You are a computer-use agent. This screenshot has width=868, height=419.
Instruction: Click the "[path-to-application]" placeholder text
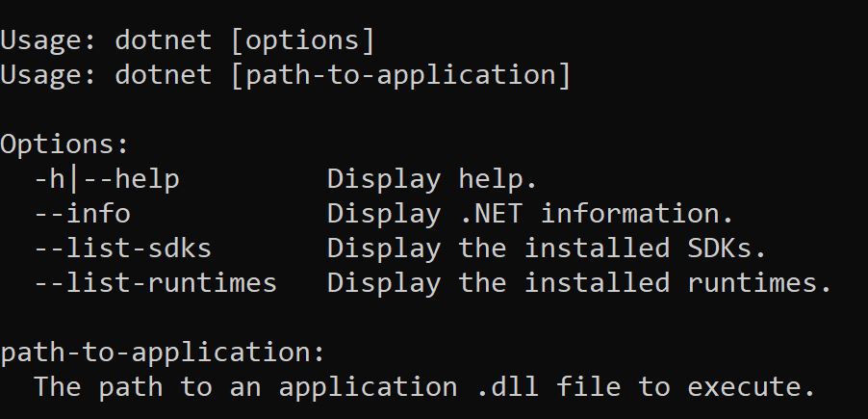pyautogui.click(x=400, y=75)
